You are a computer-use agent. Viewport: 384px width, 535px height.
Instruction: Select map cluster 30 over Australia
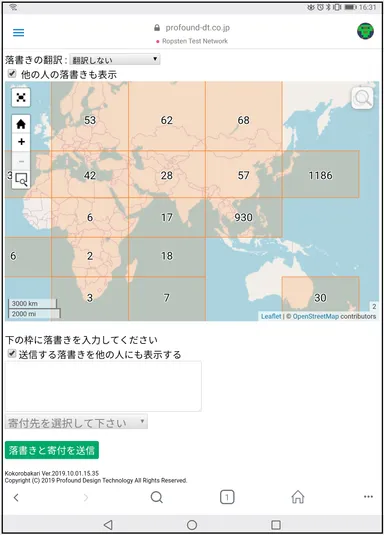click(321, 298)
